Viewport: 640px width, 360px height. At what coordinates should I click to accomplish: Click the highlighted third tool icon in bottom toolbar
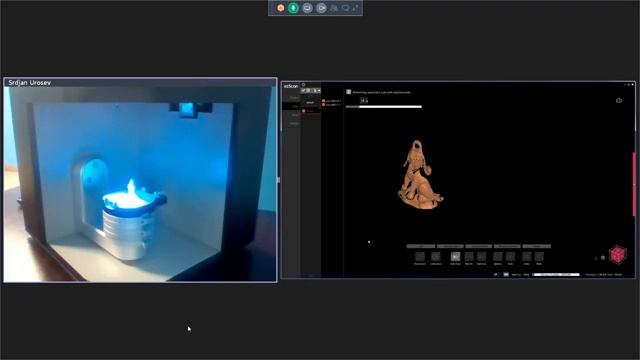[455, 256]
